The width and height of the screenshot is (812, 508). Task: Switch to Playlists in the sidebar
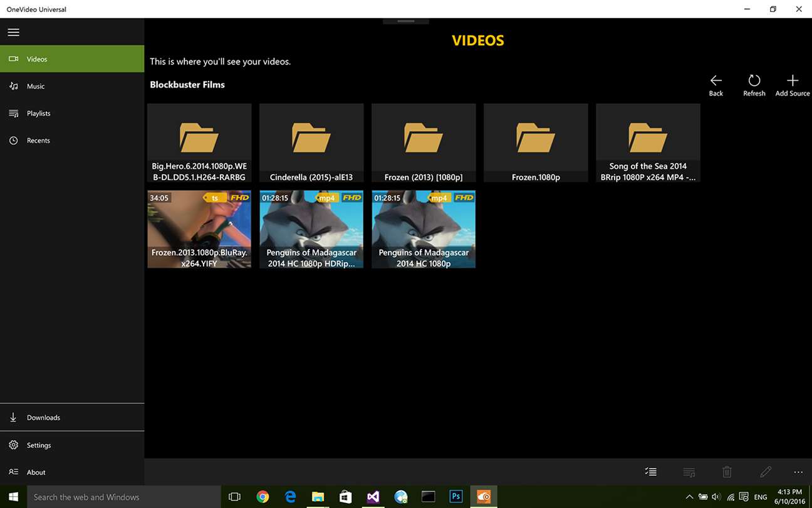click(72, 114)
